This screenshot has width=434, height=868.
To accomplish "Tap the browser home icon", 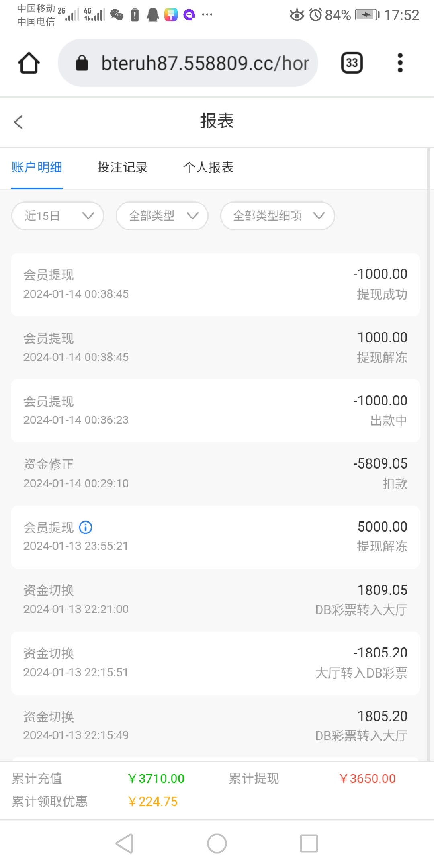I will (x=29, y=63).
